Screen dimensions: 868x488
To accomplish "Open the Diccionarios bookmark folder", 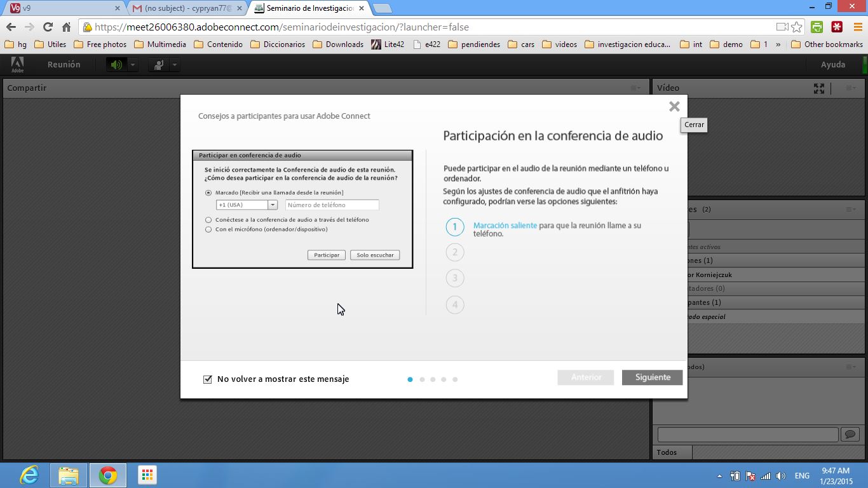I will [278, 44].
